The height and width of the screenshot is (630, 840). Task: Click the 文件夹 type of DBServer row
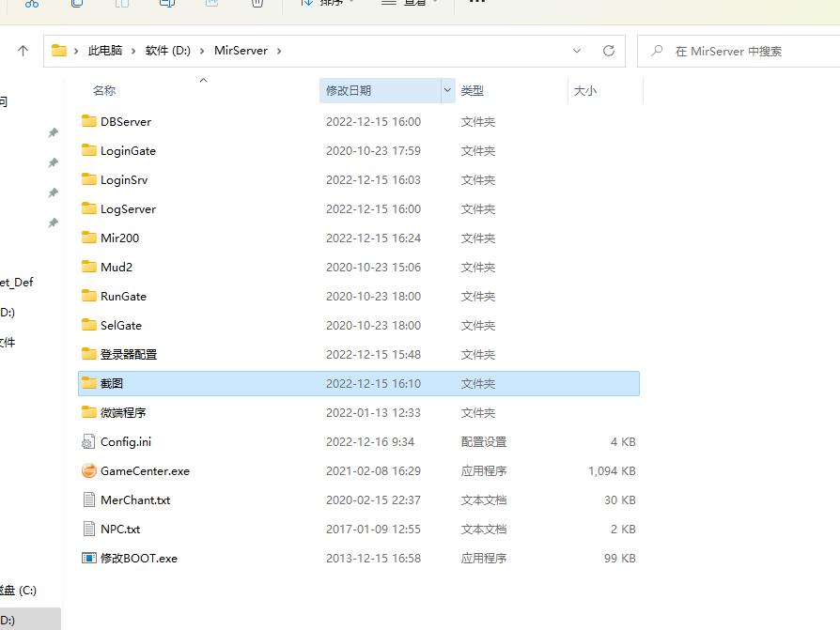(x=478, y=121)
